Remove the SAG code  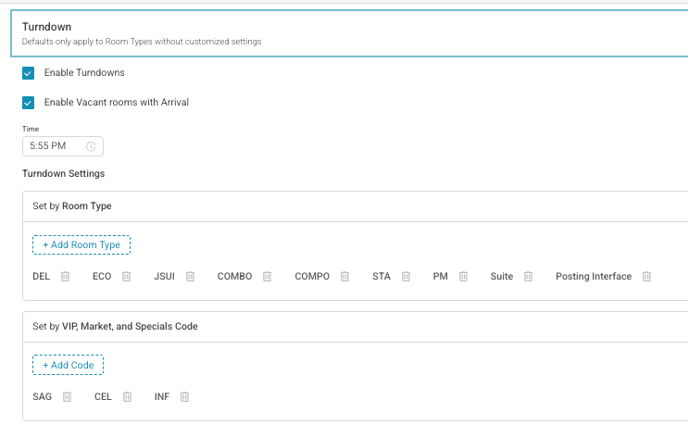pyautogui.click(x=67, y=397)
